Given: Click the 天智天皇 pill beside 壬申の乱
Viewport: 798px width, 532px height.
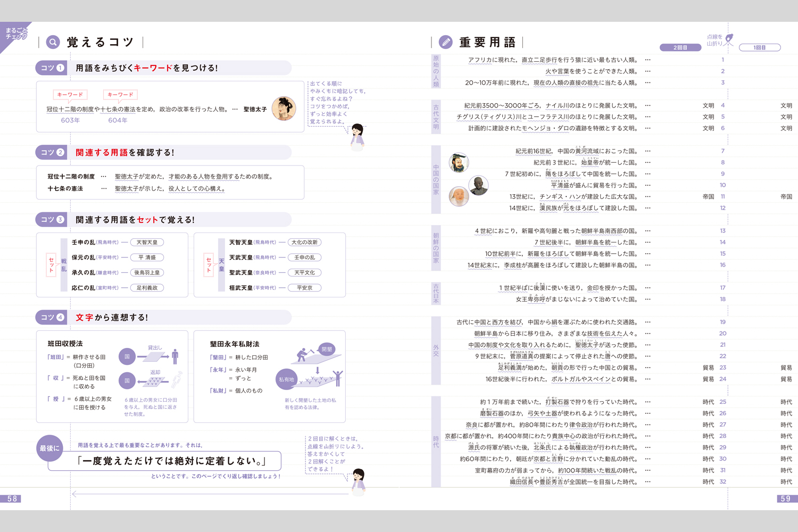Looking at the screenshot, I should click(x=147, y=242).
